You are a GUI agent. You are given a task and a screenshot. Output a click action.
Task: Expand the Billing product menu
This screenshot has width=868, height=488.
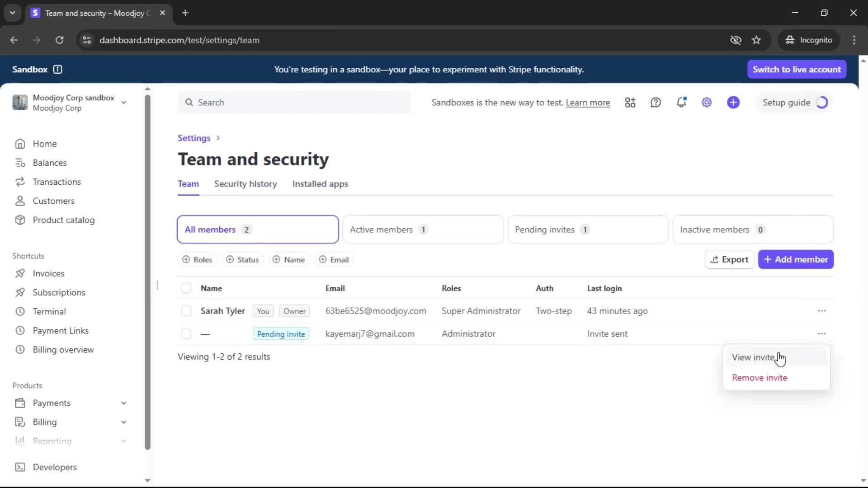[x=123, y=422]
